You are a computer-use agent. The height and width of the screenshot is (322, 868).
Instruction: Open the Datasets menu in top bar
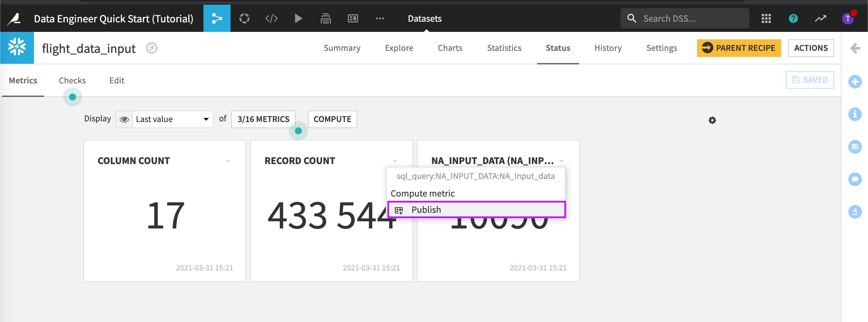click(425, 18)
